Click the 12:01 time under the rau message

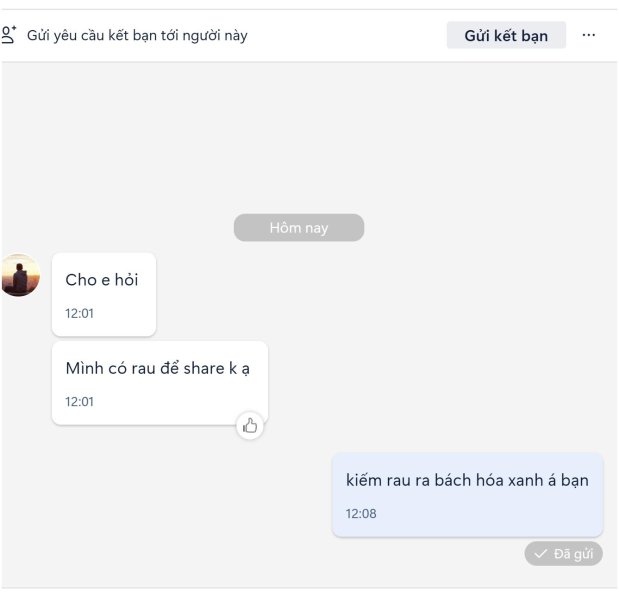pos(80,402)
